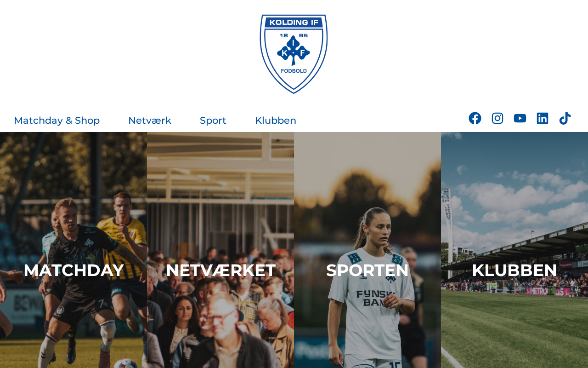Open the Netværk menu item
The width and height of the screenshot is (588, 368).
(x=150, y=121)
